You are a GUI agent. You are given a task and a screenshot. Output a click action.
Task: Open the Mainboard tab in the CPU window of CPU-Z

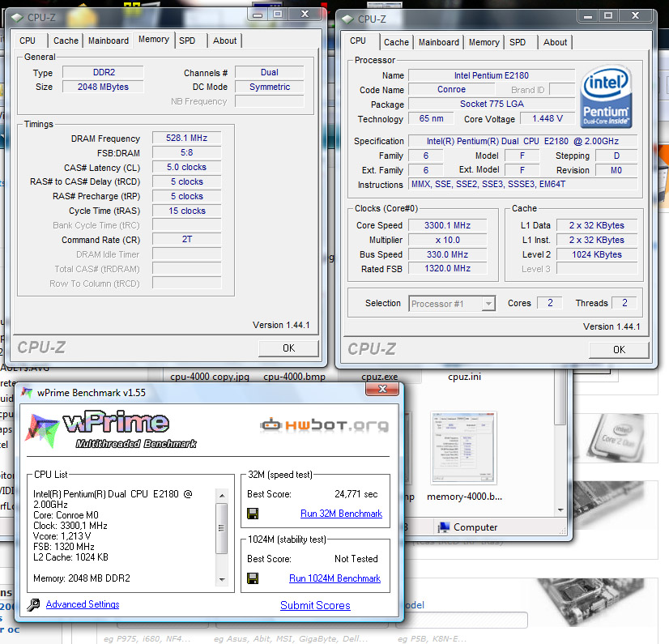[439, 42]
